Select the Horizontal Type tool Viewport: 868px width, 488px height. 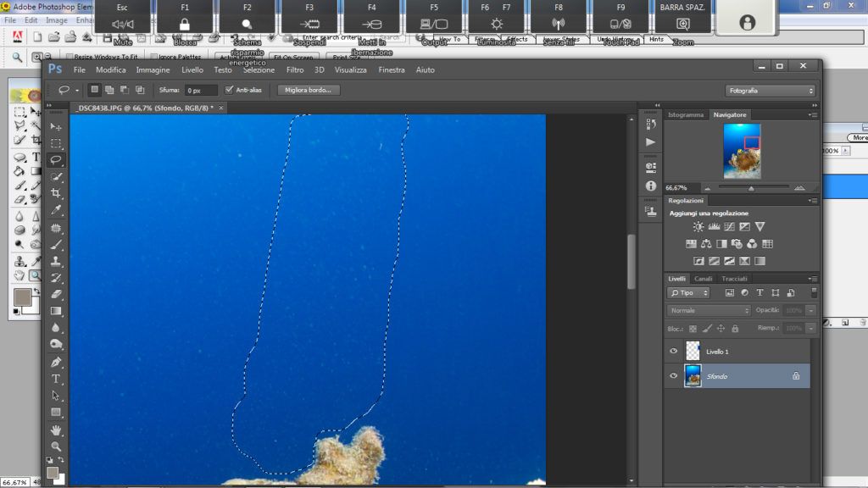(x=56, y=379)
